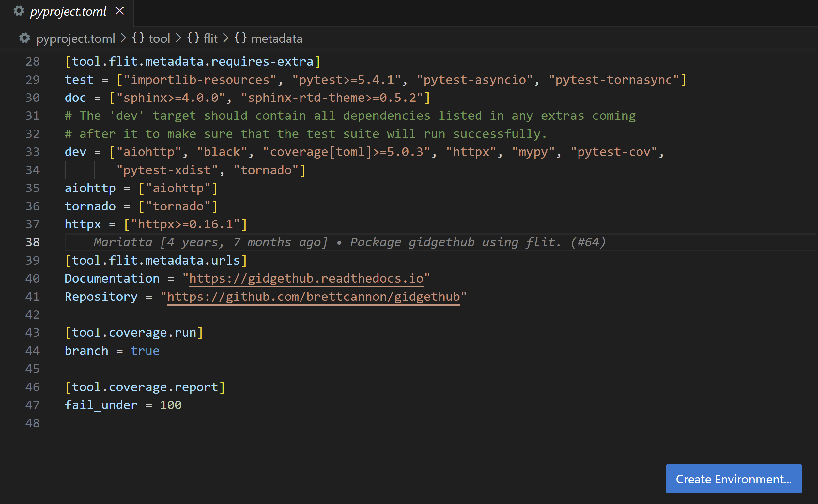Image resolution: width=818 pixels, height=504 pixels.
Task: Click line number 47 in the gutter
Action: pos(32,405)
